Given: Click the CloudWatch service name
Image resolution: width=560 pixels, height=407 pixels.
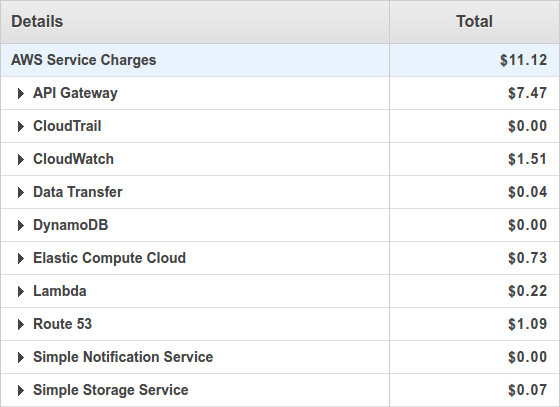Looking at the screenshot, I should [74, 159].
